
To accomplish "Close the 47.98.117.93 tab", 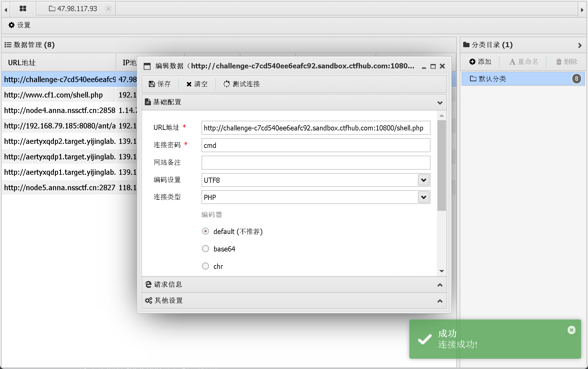I will click(x=108, y=9).
